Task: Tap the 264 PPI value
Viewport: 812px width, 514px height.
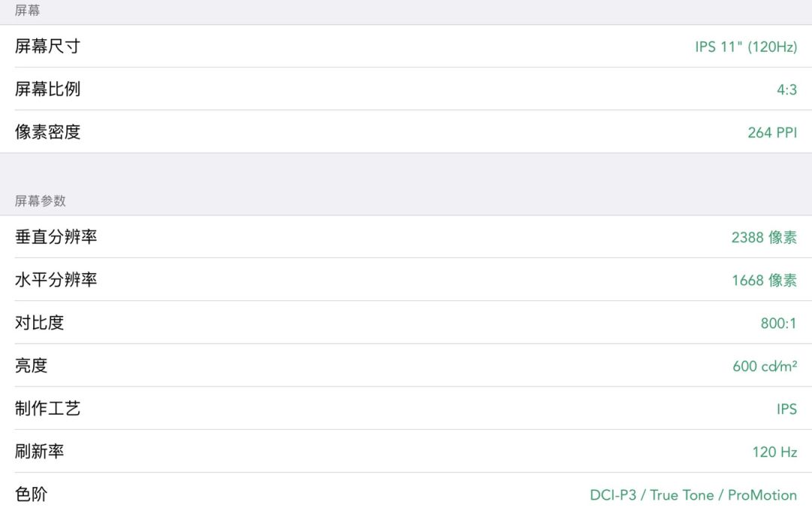Action: 772,132
